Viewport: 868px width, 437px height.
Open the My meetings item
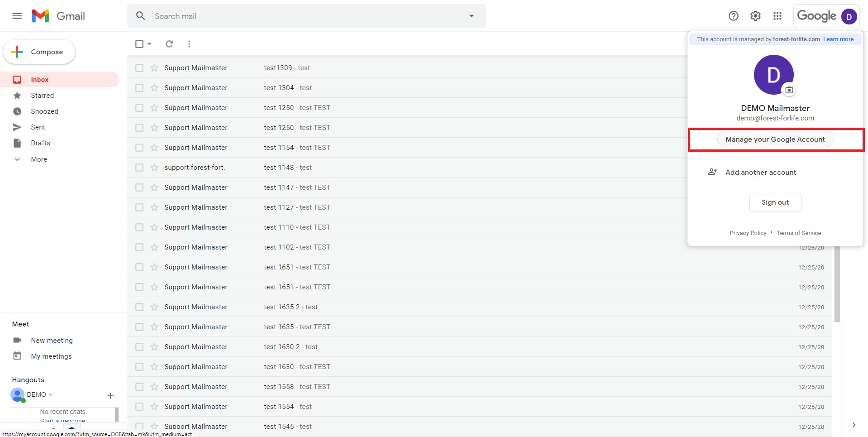click(51, 356)
